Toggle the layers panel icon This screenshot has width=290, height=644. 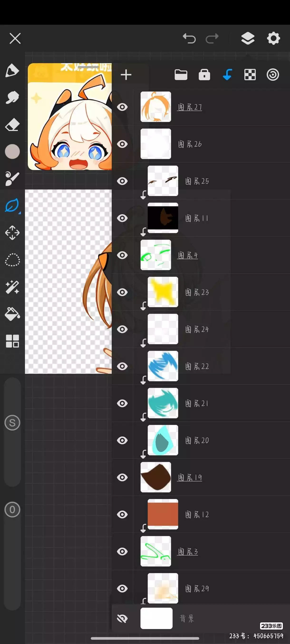tap(248, 38)
